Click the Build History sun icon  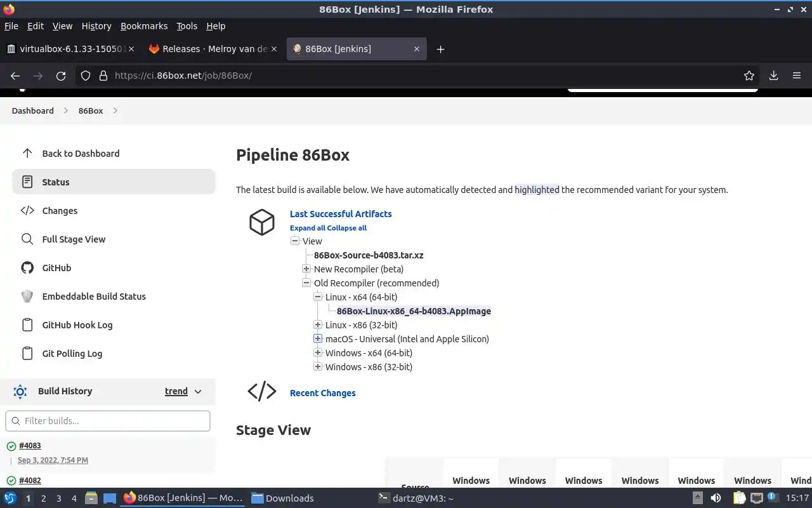(20, 391)
